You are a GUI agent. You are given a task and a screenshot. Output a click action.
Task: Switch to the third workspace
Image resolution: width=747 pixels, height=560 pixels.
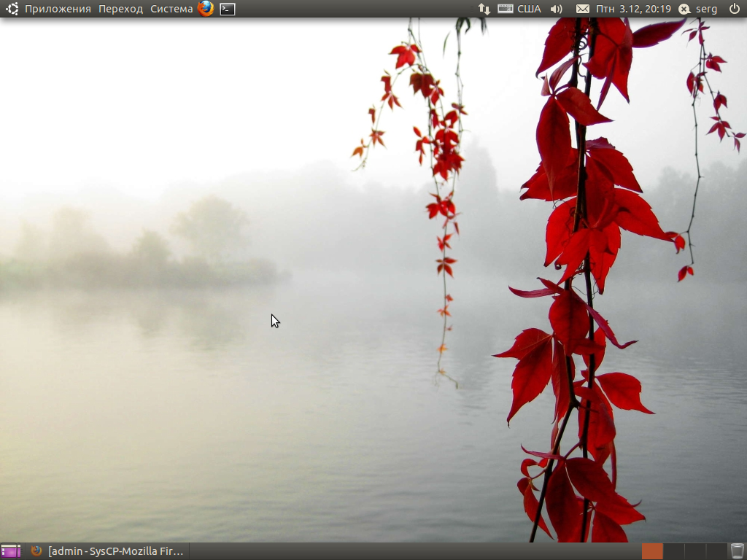pyautogui.click(x=694, y=551)
